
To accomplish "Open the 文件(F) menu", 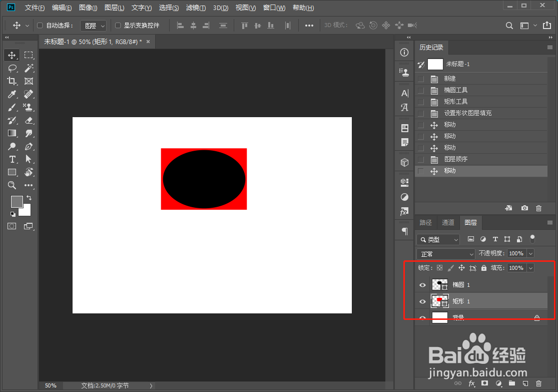I will point(35,8).
